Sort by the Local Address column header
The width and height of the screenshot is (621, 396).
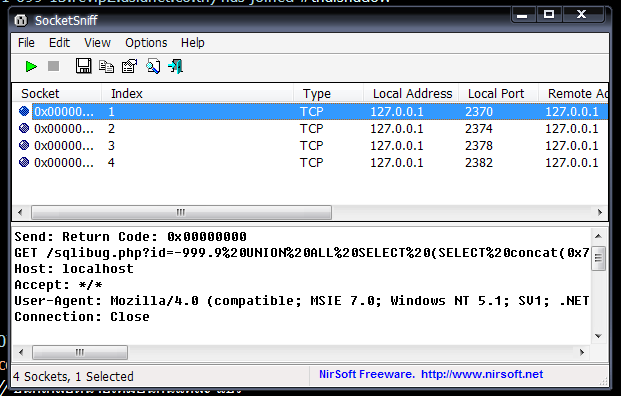coord(411,93)
